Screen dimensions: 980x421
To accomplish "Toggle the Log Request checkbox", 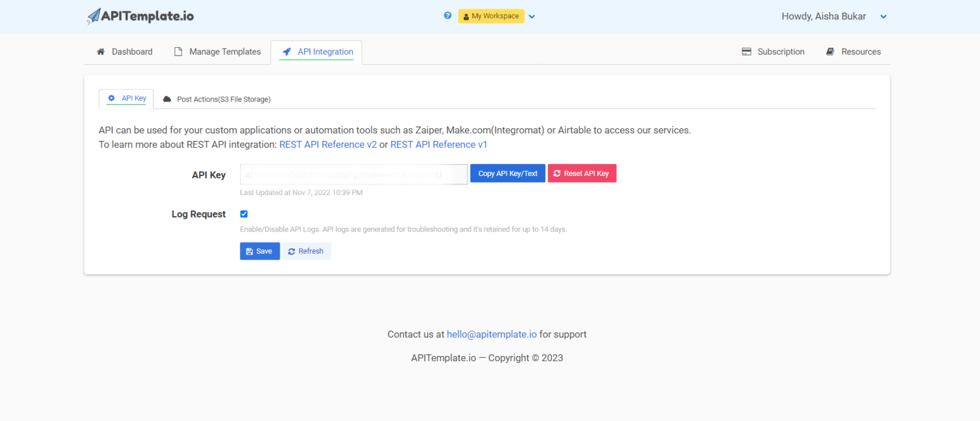I will click(x=244, y=214).
